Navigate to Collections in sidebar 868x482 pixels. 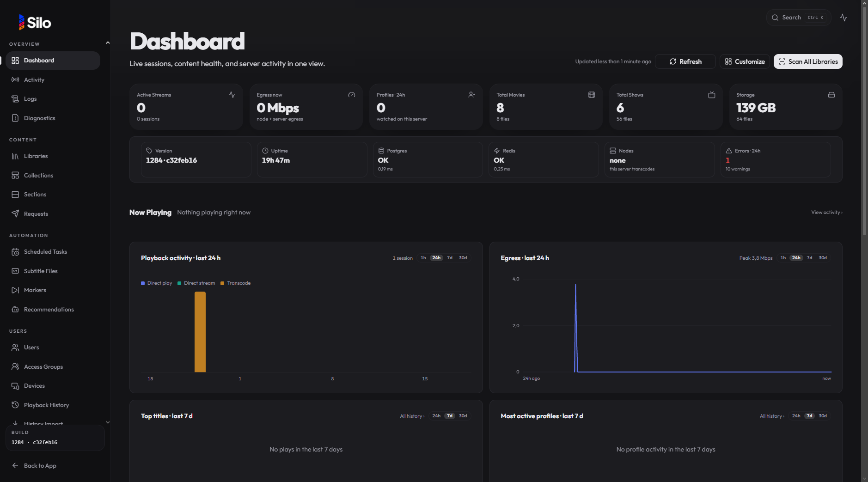tap(53, 176)
